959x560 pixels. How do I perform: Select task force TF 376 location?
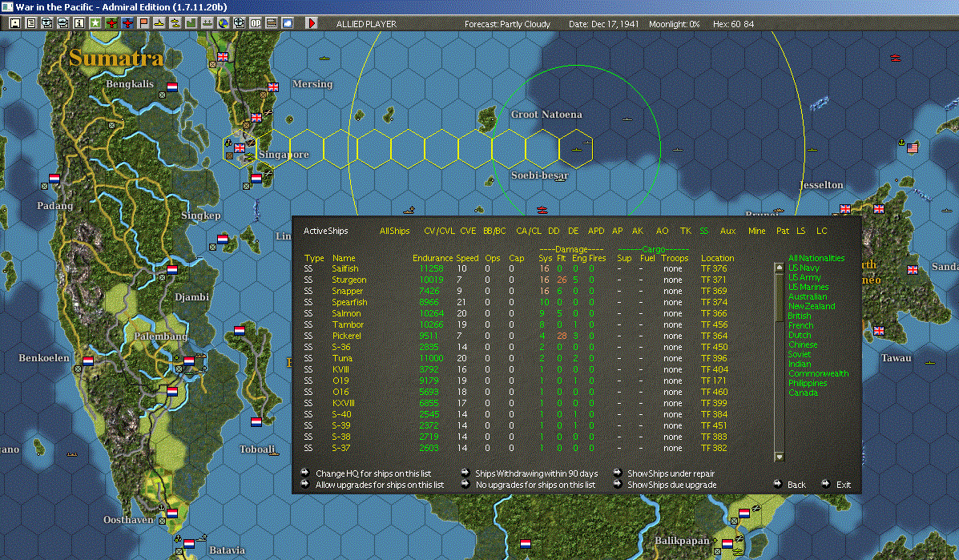[x=714, y=268]
